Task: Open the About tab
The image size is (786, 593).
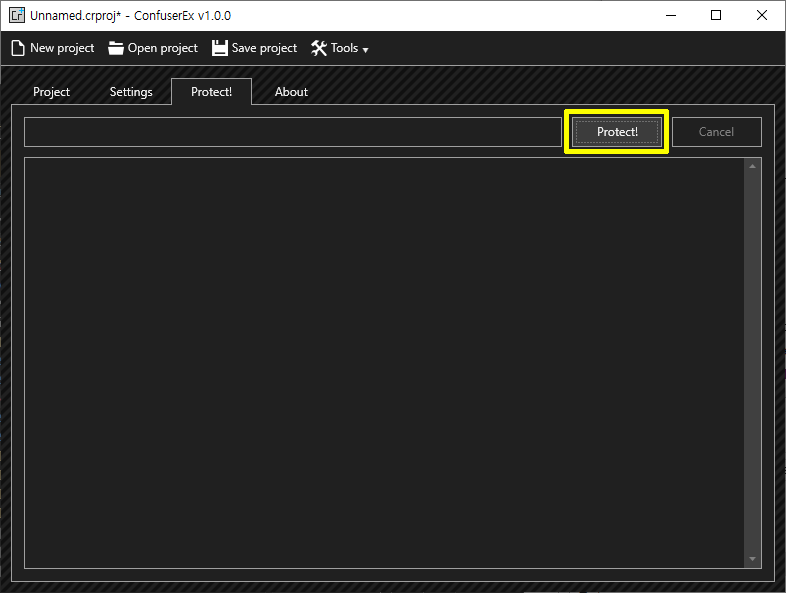Action: click(291, 92)
